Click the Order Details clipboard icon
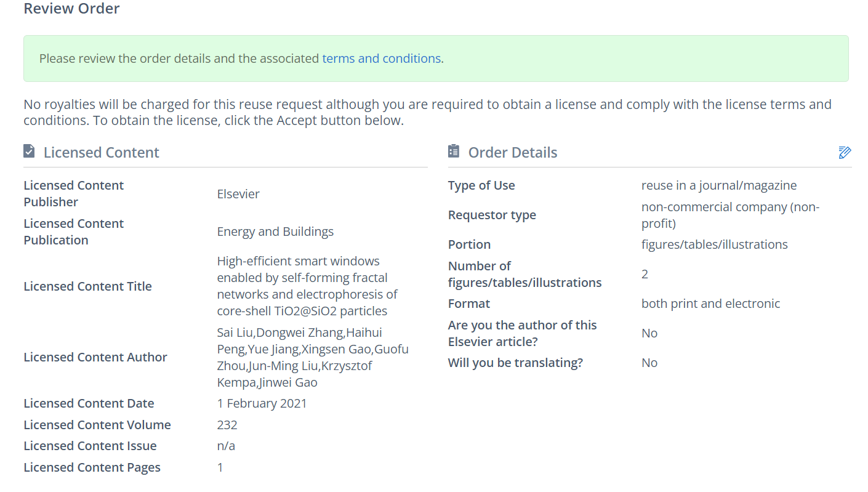Viewport: 868px width, 492px height. 454,151
